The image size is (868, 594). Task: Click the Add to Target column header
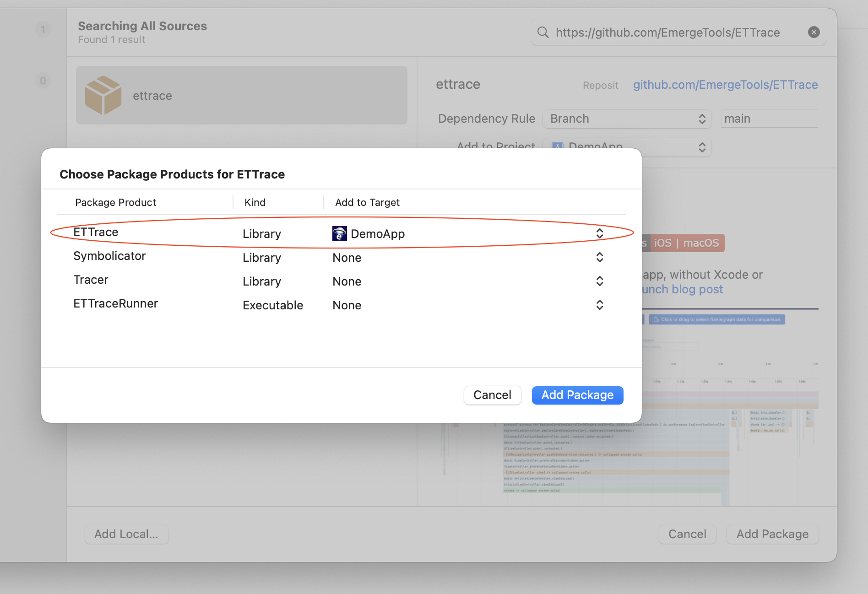click(x=367, y=202)
